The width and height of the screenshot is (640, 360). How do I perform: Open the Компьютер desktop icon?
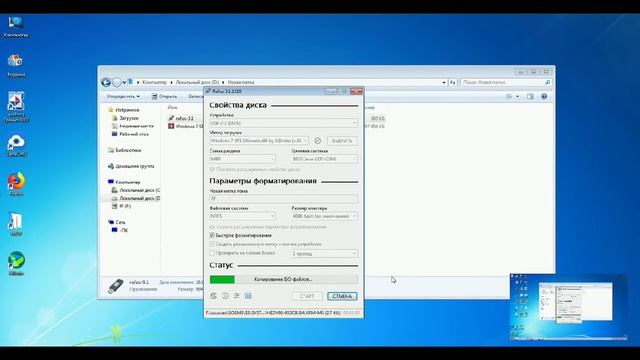[x=16, y=26]
